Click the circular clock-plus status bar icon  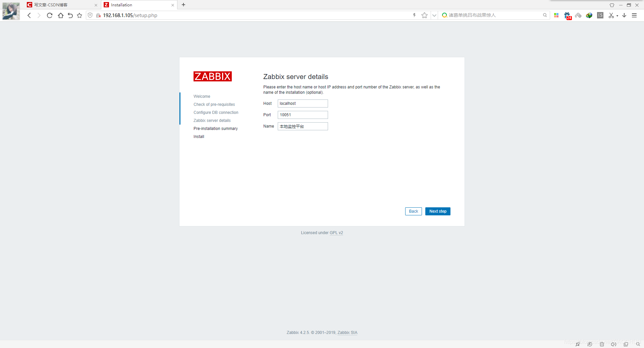(x=590, y=344)
